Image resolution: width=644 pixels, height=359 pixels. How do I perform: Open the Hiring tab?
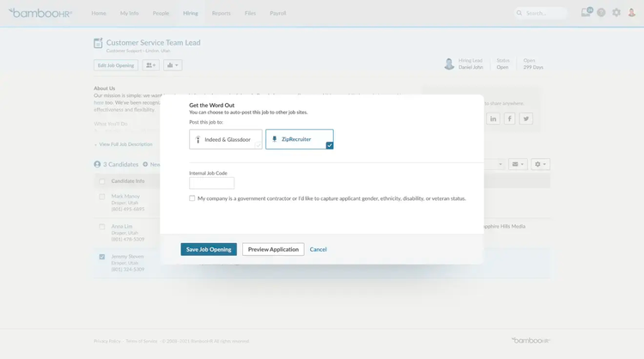coord(191,13)
